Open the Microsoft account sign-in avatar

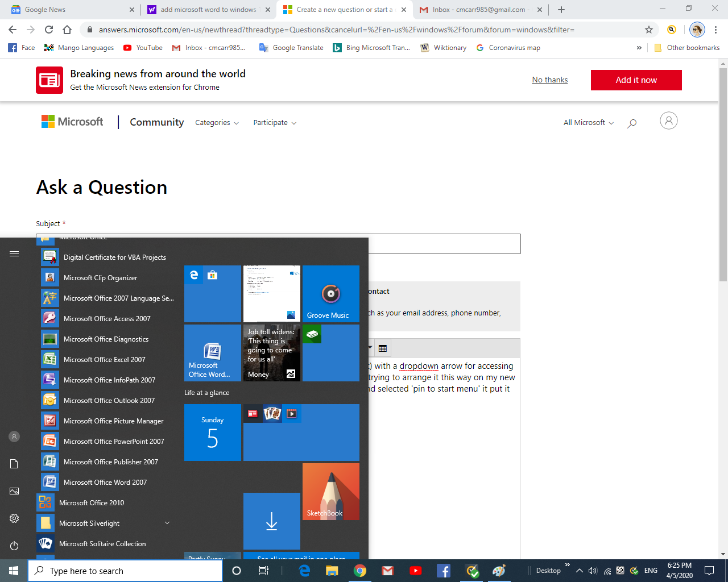669,120
